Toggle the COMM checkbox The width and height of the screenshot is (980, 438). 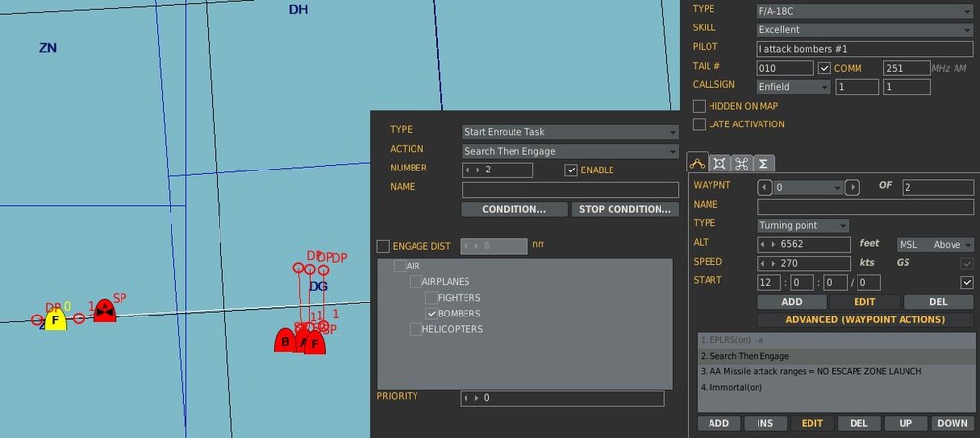pos(824,69)
